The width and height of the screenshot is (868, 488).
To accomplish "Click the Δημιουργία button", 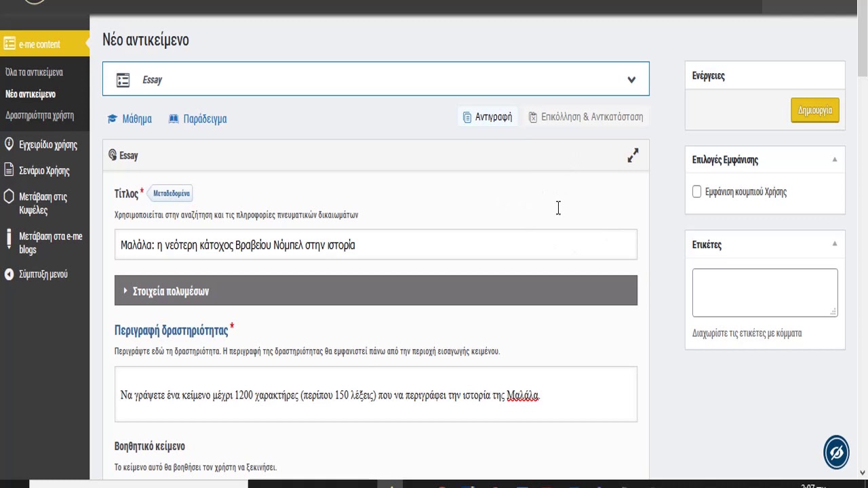I will (x=814, y=110).
